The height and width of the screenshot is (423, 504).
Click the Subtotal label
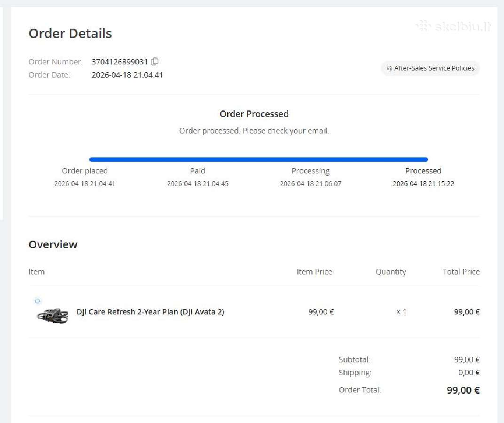(354, 360)
